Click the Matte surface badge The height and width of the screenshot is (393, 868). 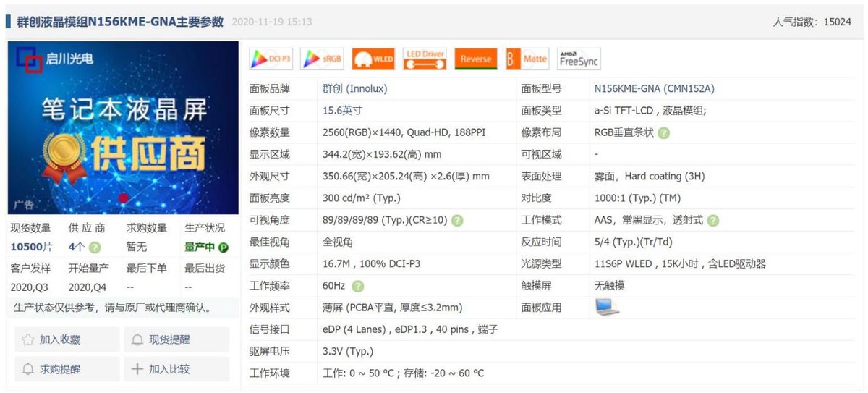pos(527,59)
